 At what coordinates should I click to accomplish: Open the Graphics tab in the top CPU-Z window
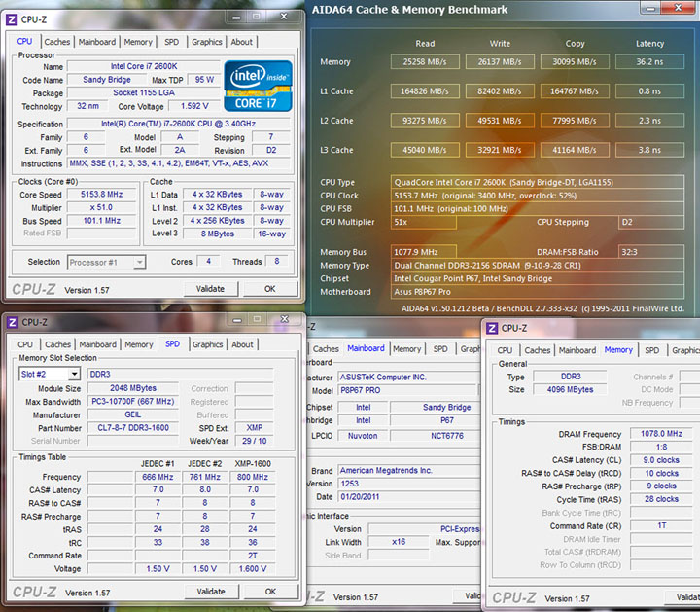207,42
